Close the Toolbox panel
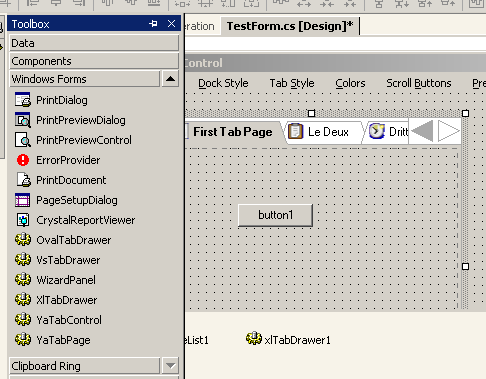486x379 pixels. pos(171,24)
